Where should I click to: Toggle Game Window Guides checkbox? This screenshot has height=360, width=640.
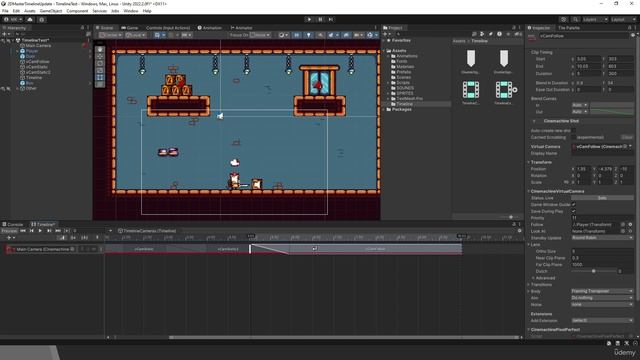pyautogui.click(x=573, y=204)
